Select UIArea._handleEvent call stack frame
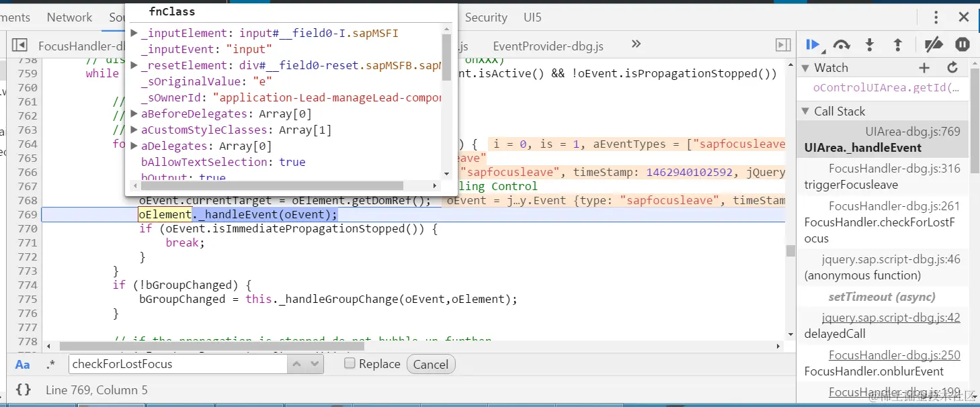This screenshot has width=980, height=407. pos(883,140)
